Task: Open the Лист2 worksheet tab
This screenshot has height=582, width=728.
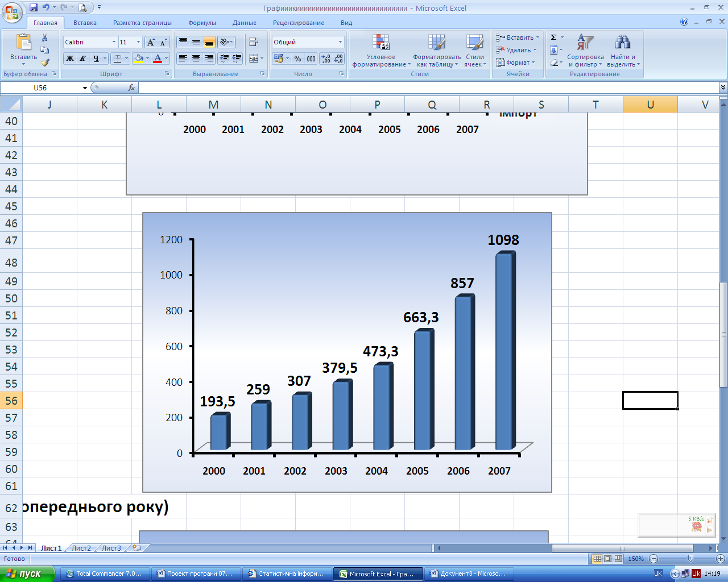Action: 81,548
